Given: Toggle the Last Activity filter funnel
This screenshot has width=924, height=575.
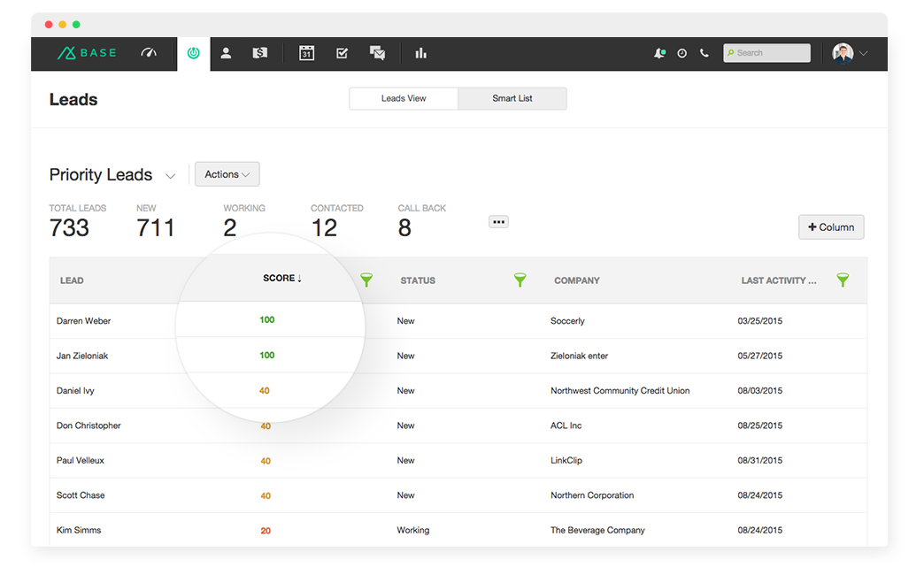Looking at the screenshot, I should tap(843, 280).
